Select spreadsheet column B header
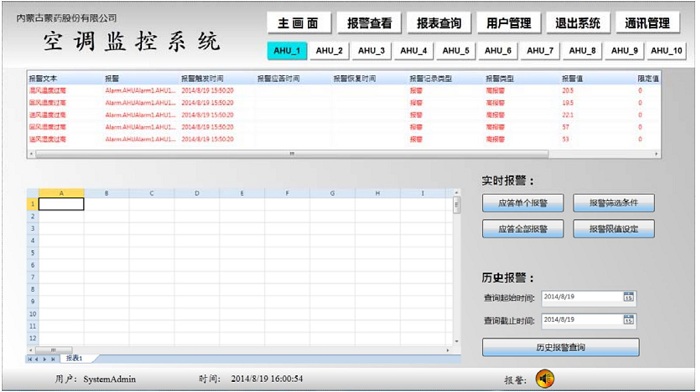Image resolution: width=700 pixels, height=392 pixels. (107, 193)
